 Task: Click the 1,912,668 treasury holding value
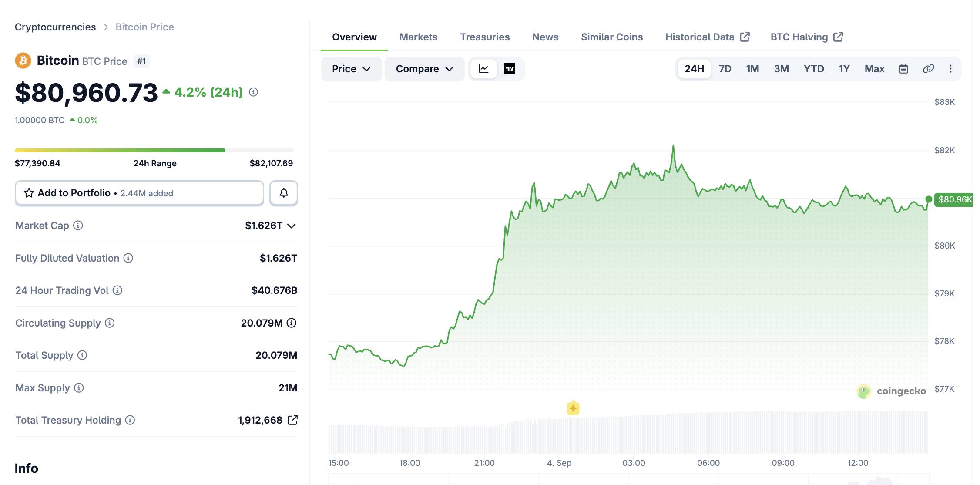click(x=260, y=420)
